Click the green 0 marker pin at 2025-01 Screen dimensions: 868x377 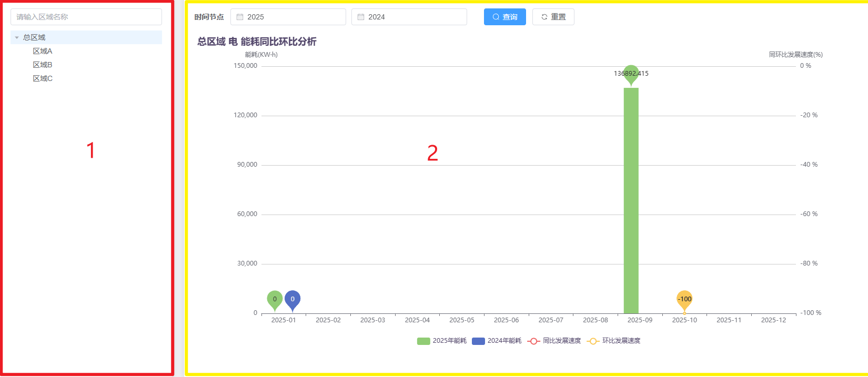tap(275, 300)
